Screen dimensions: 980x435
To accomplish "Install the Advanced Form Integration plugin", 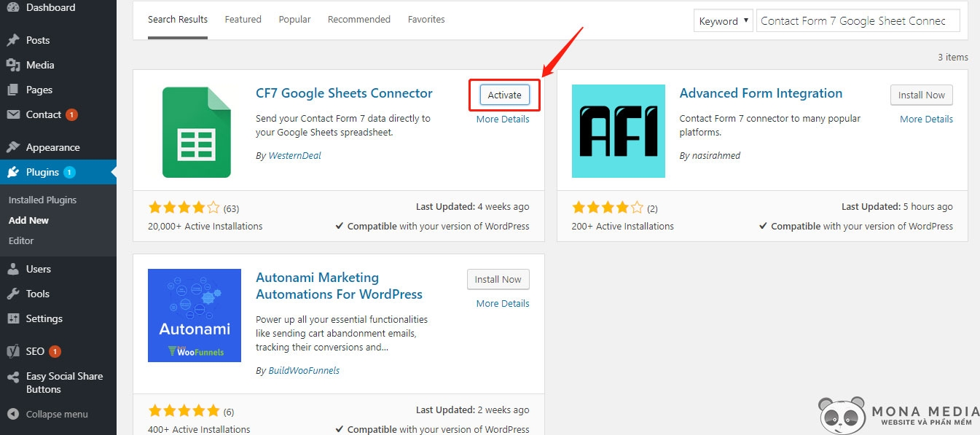I will [x=921, y=95].
